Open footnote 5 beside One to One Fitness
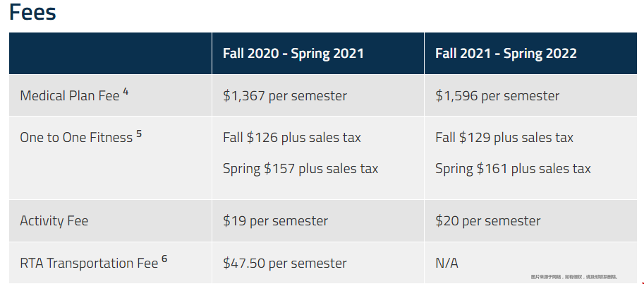Screen dimensions: 644x284 coord(139,134)
